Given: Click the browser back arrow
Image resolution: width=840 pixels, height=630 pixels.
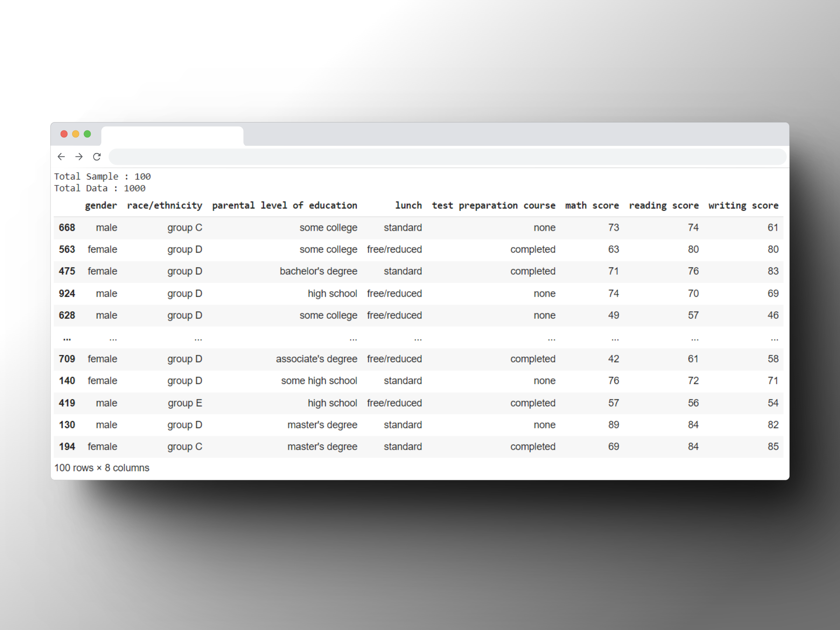Looking at the screenshot, I should pos(61,156).
